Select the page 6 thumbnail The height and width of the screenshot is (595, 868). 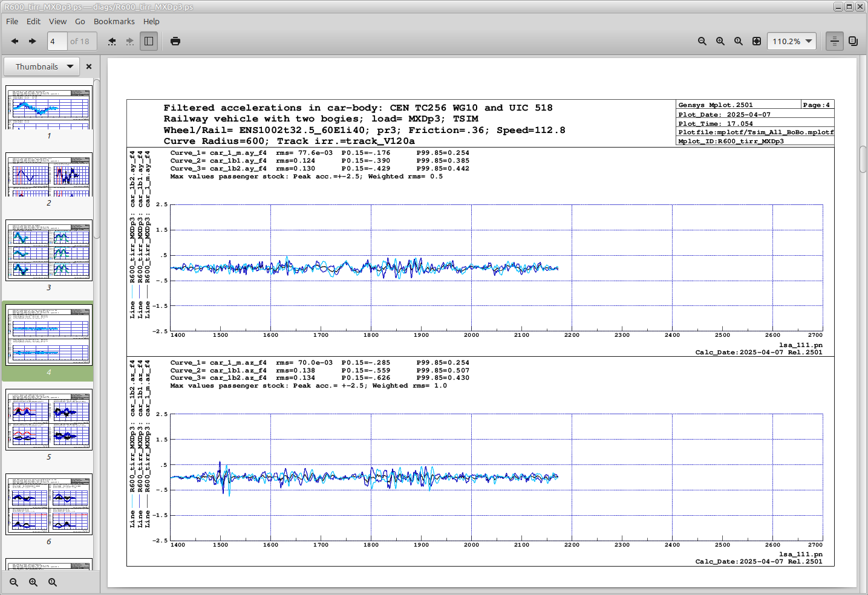coord(49,504)
